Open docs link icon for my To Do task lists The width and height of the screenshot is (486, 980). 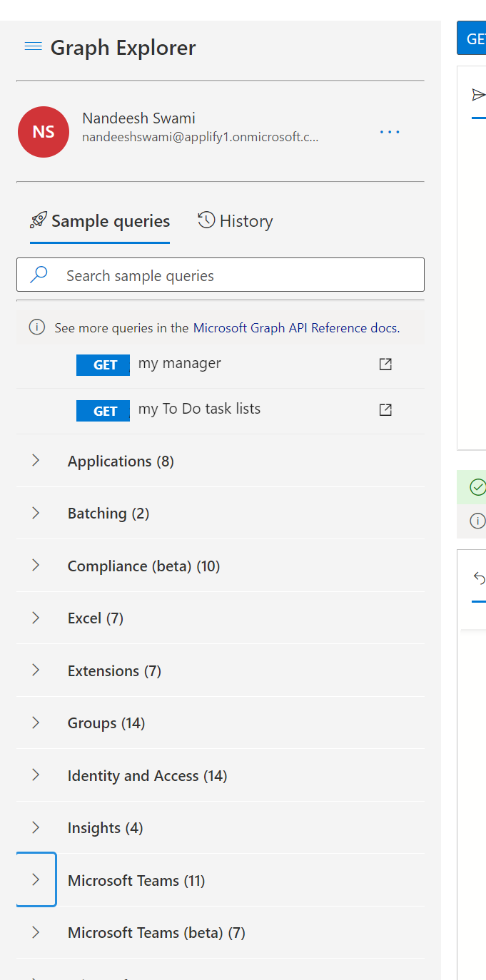point(385,410)
